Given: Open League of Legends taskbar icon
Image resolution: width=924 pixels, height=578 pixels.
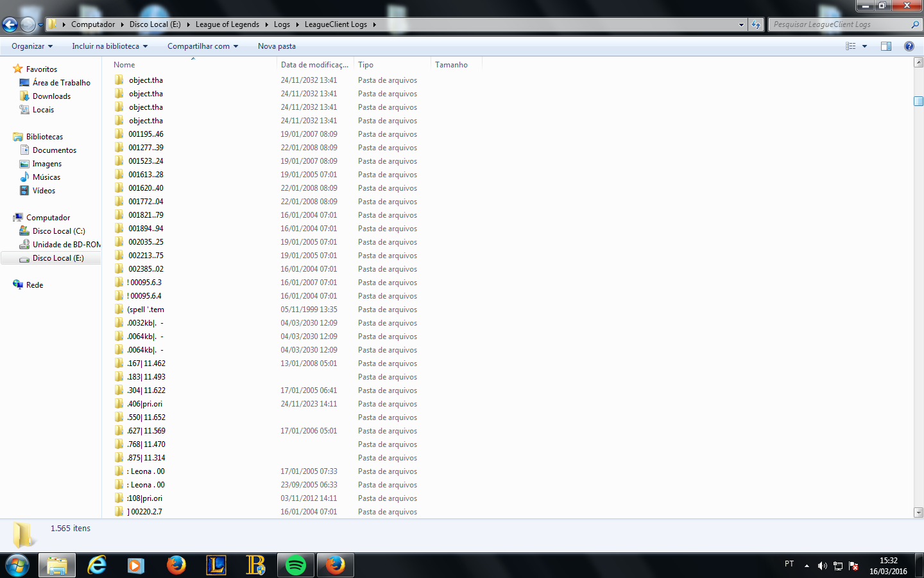Looking at the screenshot, I should 216,565.
